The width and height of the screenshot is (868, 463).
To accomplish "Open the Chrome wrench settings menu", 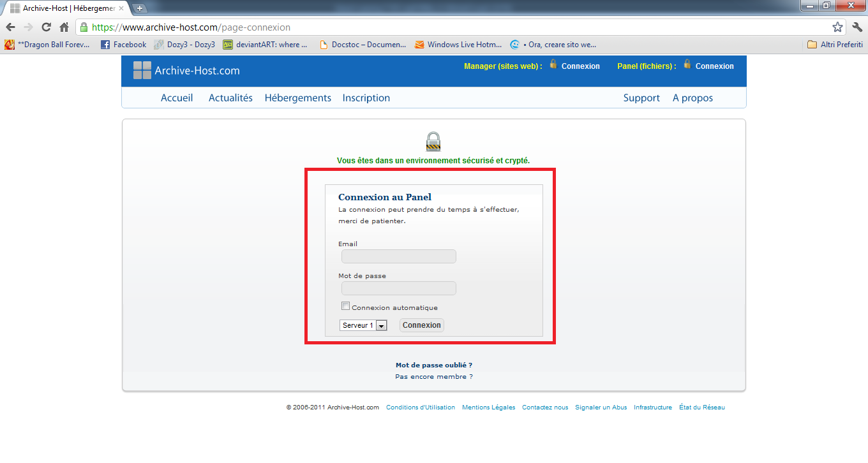I will (857, 27).
